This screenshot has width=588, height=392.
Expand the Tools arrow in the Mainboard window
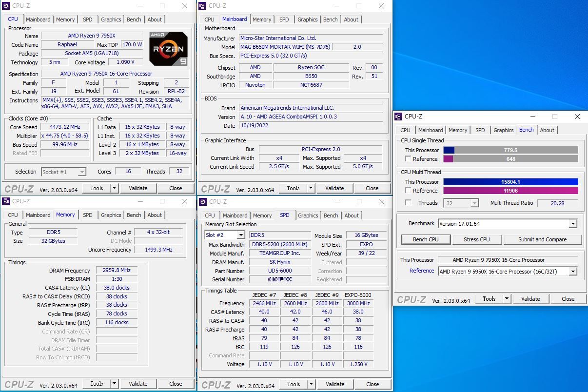(311, 188)
